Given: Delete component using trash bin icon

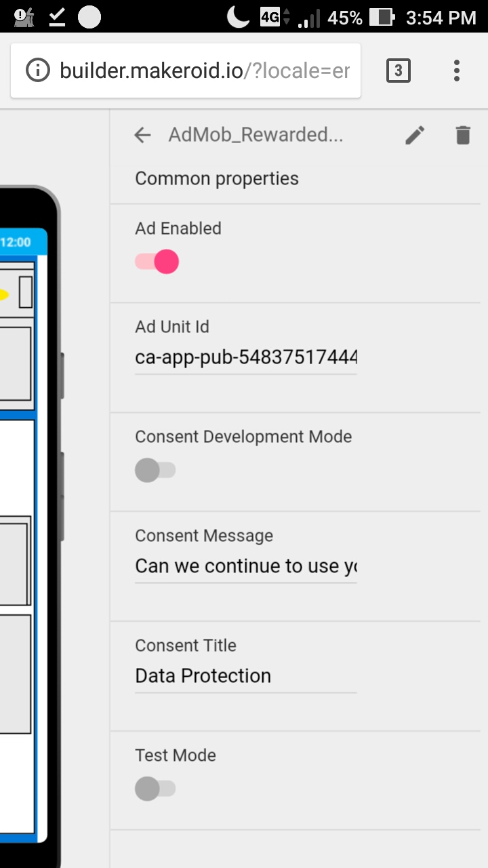Looking at the screenshot, I should (x=463, y=135).
